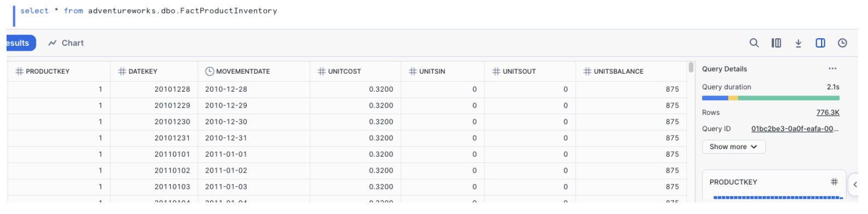Sort by the UNITSBALANCE column header
Screen dimensions: 868x214
[x=631, y=72]
